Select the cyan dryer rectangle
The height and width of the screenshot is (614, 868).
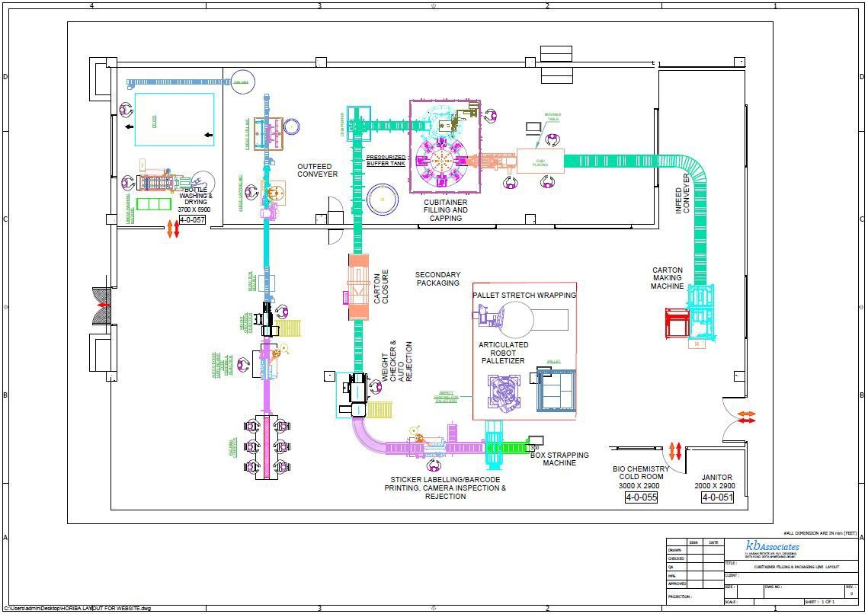tap(175, 119)
